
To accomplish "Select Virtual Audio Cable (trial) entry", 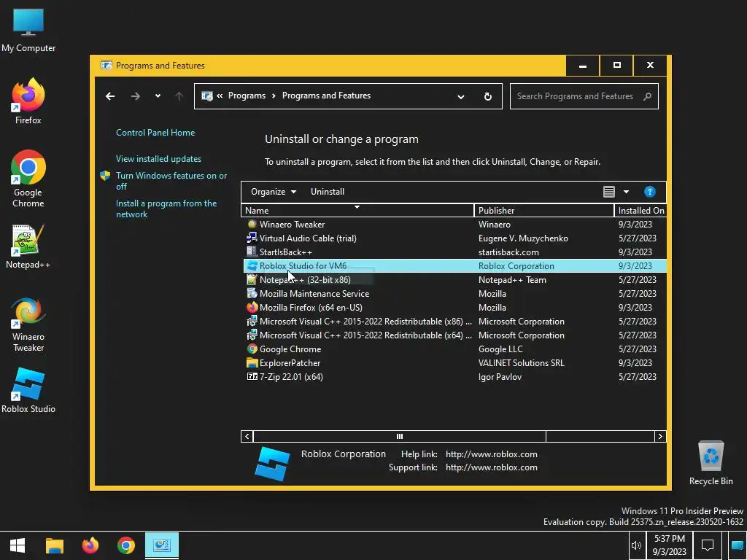I will [454, 238].
